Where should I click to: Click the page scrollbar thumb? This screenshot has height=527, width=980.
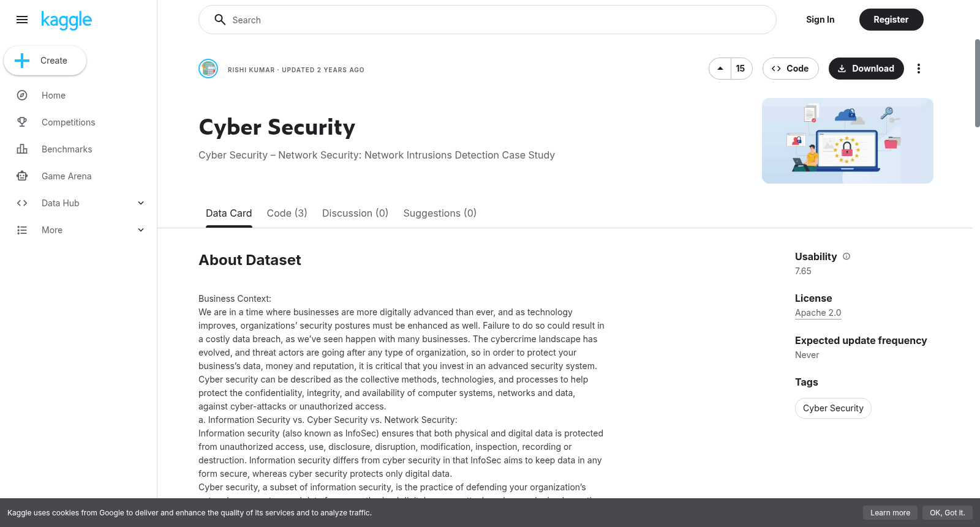pyautogui.click(x=977, y=83)
